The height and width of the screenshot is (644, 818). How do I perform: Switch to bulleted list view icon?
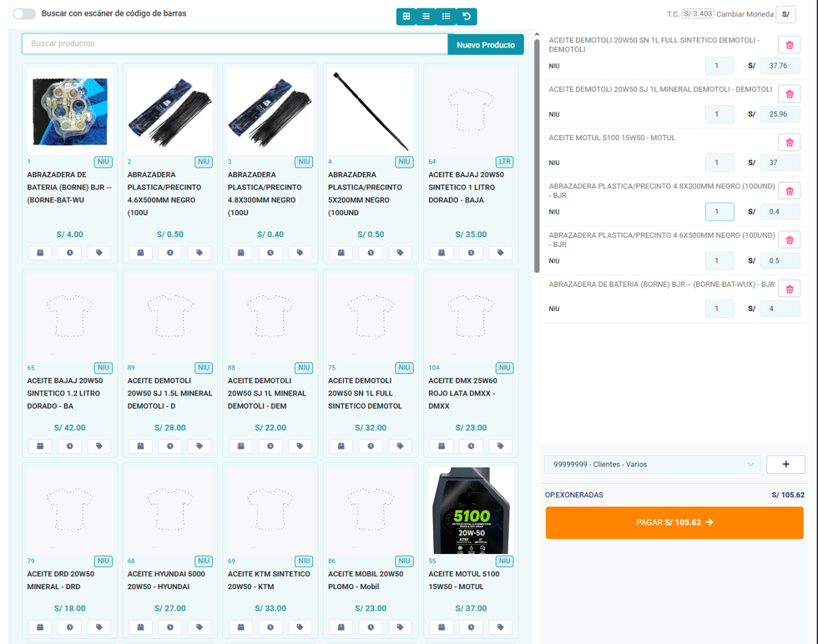pyautogui.click(x=446, y=16)
